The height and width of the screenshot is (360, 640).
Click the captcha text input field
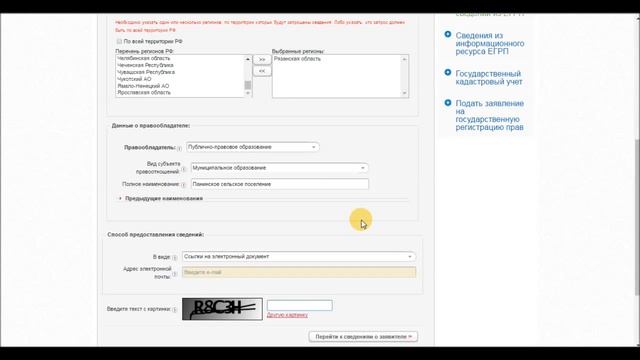(300, 305)
